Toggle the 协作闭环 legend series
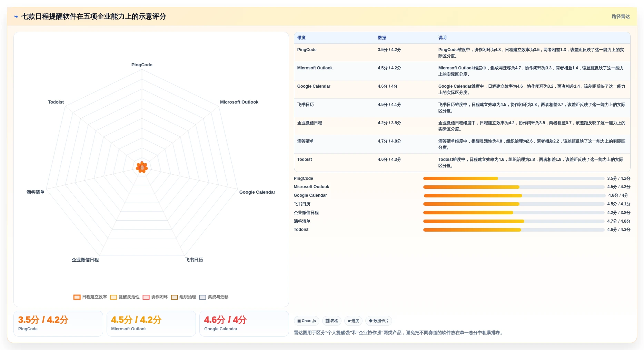 point(155,297)
